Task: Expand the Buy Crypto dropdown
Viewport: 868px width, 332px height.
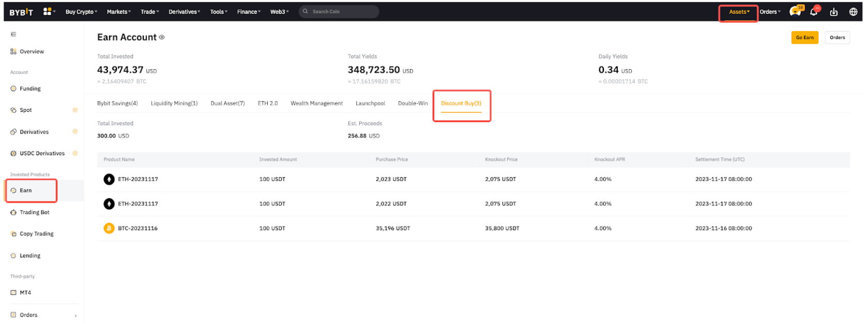Action: pyautogui.click(x=81, y=12)
